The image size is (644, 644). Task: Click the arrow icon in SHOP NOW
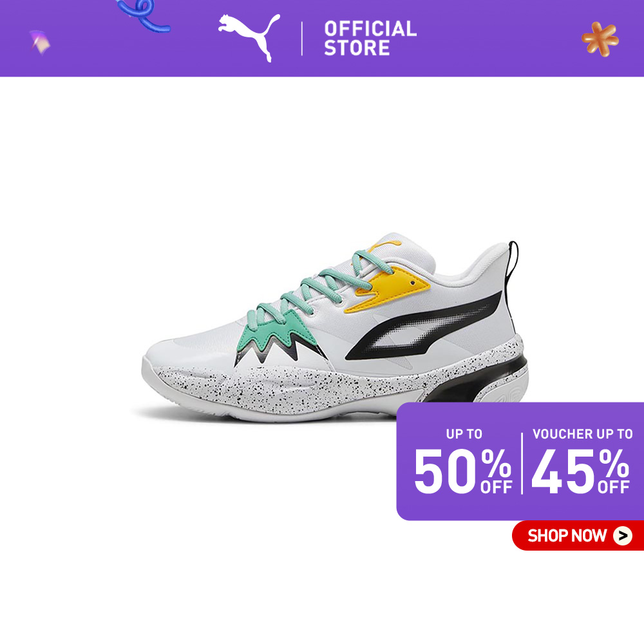[623, 536]
